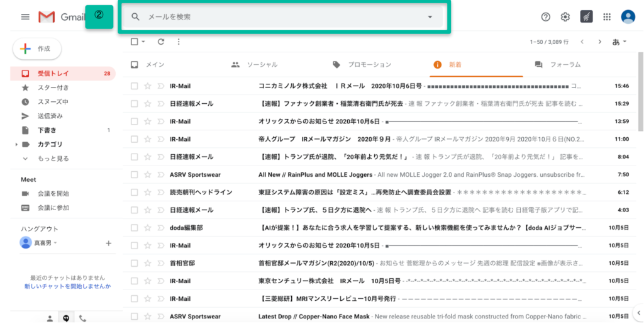Open the Google apps grid icon

[x=606, y=17]
